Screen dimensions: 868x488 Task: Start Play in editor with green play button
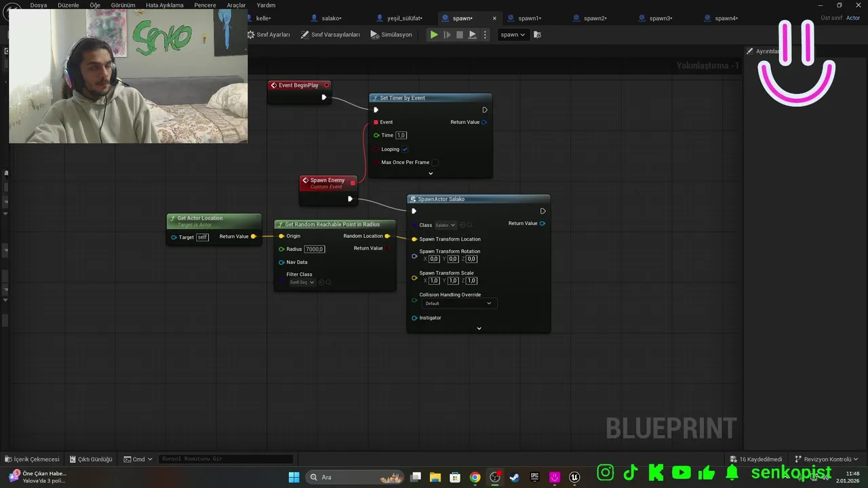[x=434, y=35]
